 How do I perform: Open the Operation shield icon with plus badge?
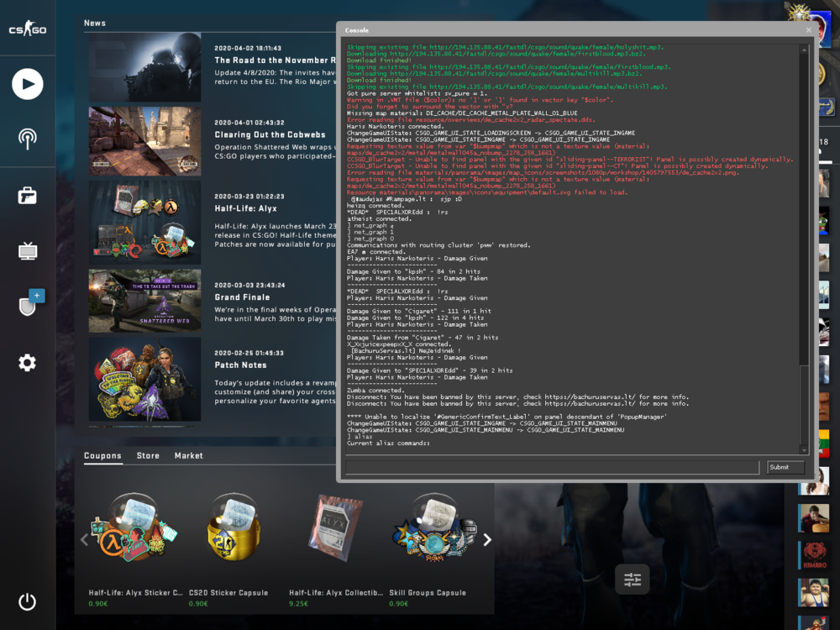[x=27, y=304]
